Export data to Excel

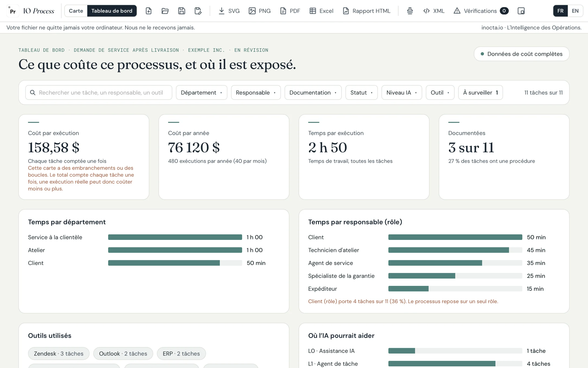[321, 11]
